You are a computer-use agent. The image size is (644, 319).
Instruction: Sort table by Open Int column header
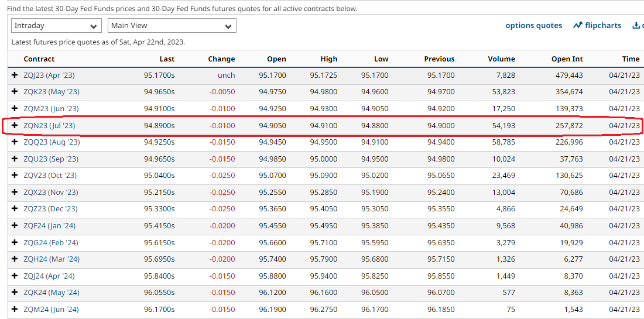[x=567, y=59]
